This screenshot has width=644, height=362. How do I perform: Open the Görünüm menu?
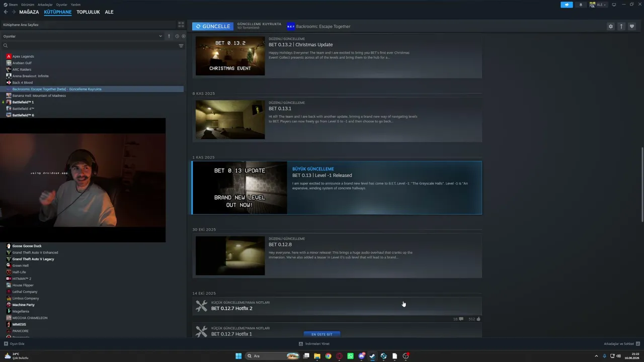pos(28,5)
